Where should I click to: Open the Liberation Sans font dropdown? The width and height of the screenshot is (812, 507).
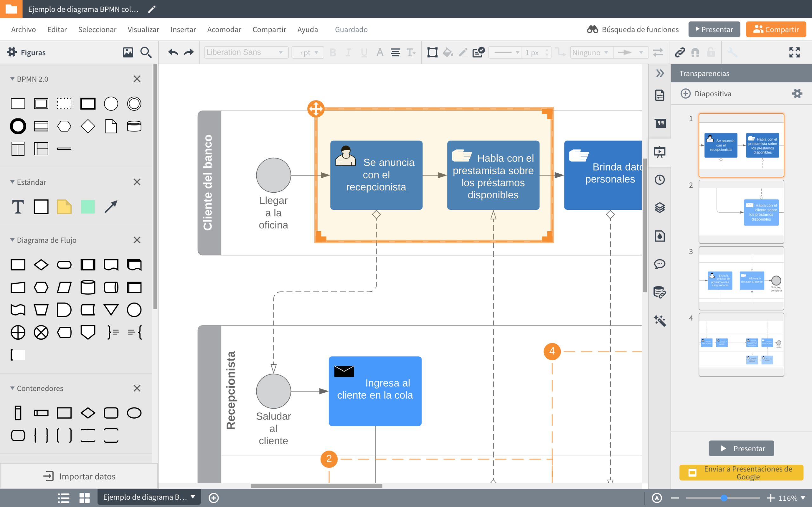246,52
